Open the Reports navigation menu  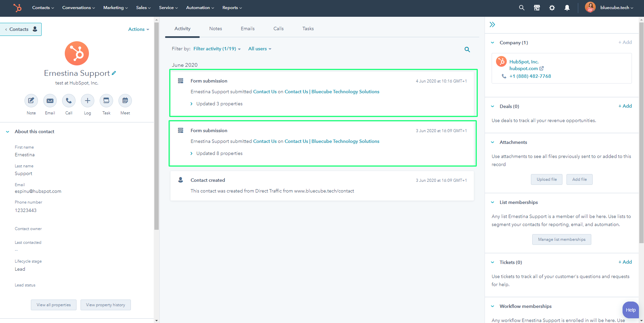pos(232,8)
